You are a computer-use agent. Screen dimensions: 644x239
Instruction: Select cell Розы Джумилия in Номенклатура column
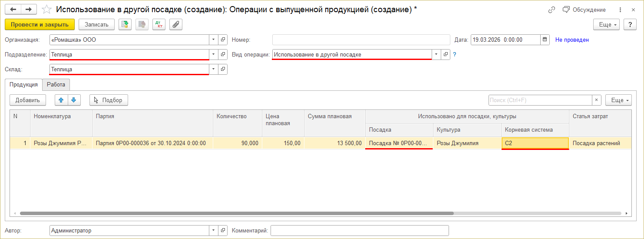[x=61, y=143]
